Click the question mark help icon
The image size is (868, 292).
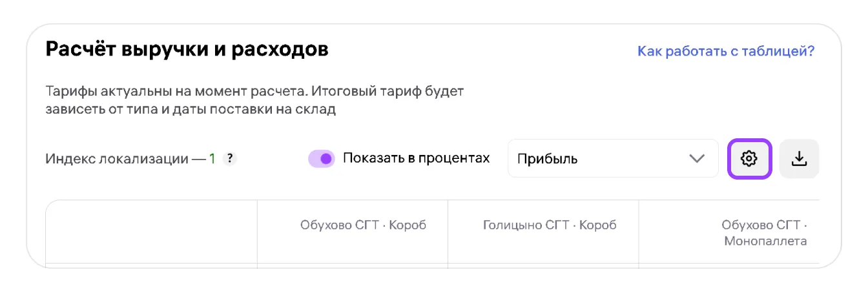point(230,158)
